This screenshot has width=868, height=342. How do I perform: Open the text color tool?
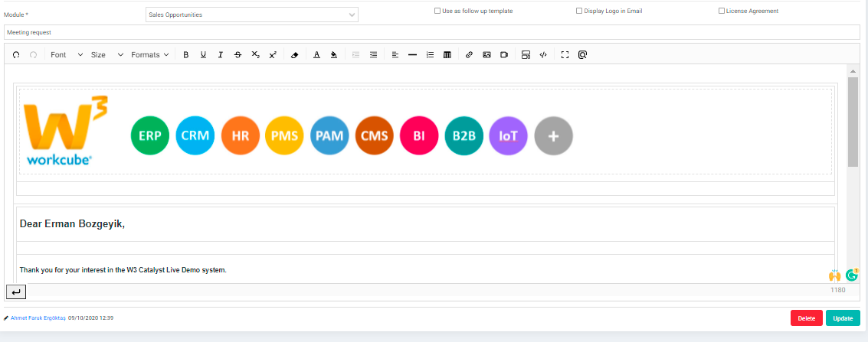pos(316,54)
